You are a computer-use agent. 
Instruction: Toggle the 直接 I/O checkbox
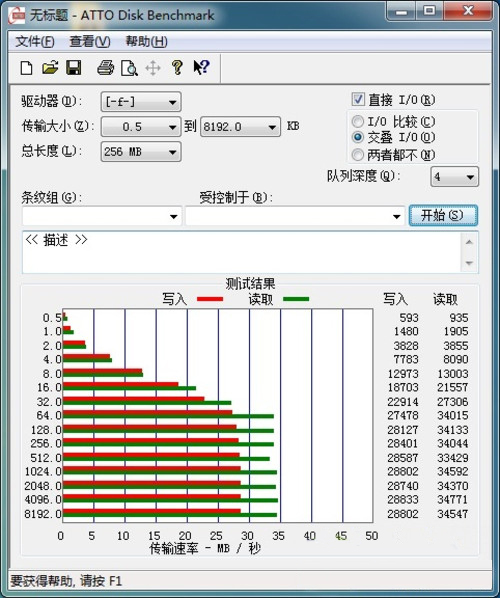tap(358, 99)
